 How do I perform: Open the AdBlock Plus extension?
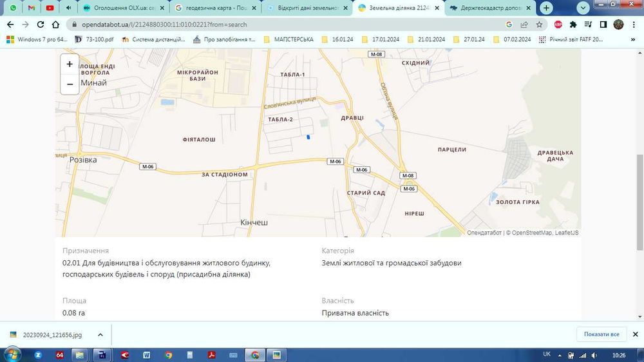558,24
